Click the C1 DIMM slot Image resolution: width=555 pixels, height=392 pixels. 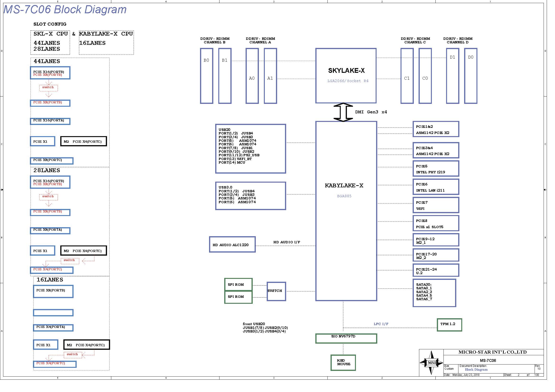coord(407,76)
